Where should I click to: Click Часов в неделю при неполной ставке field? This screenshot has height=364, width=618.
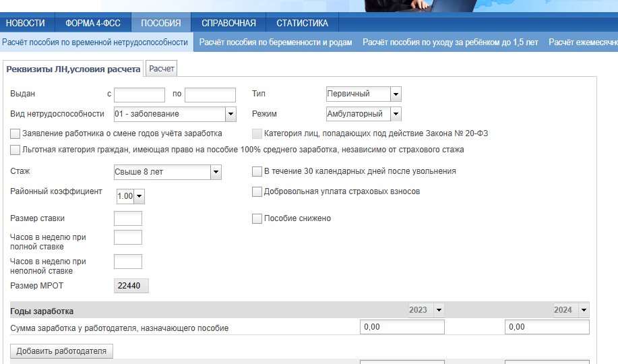128,262
